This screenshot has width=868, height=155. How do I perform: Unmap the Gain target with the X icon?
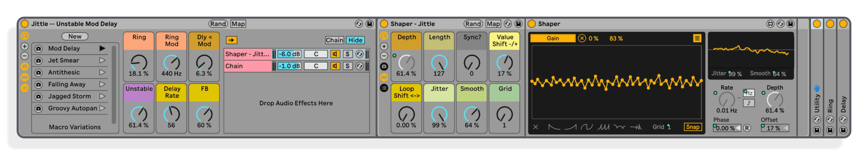point(582,38)
